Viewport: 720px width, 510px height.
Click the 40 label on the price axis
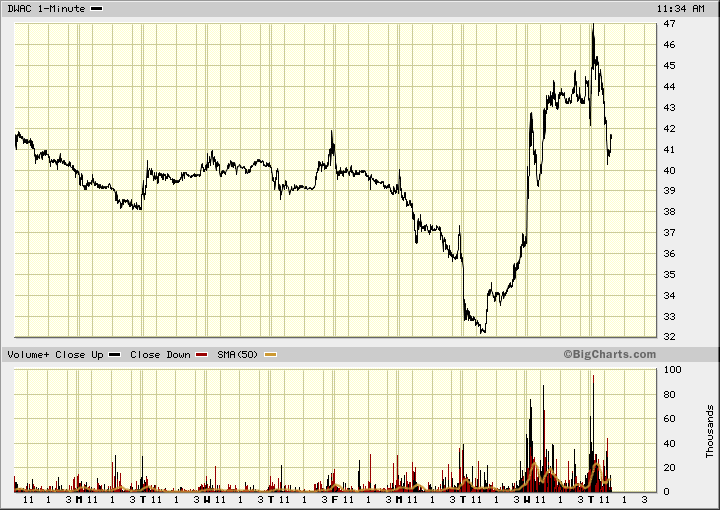(x=669, y=170)
